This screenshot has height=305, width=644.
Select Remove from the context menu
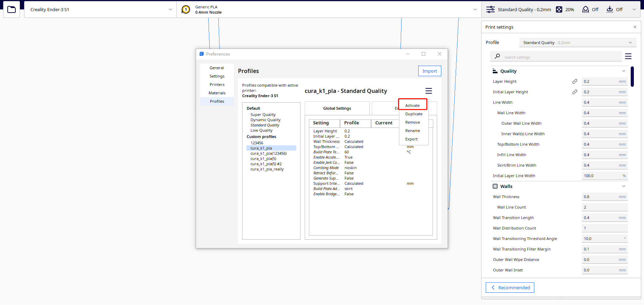413,122
